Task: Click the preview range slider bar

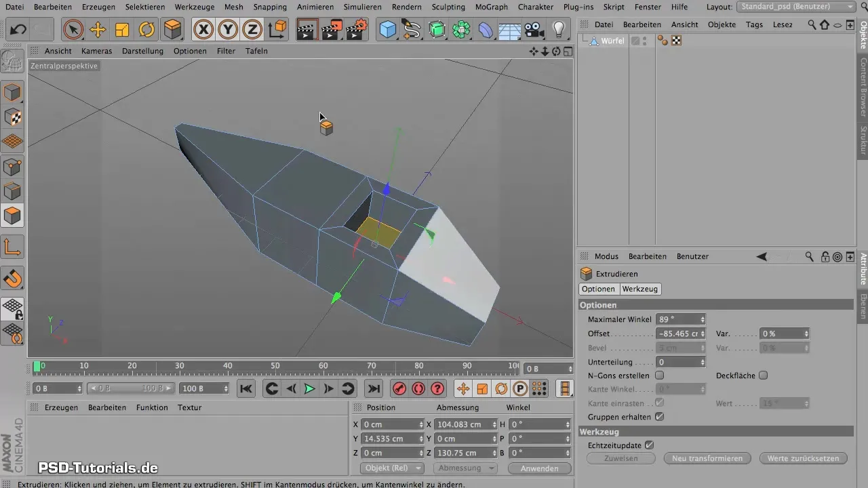Action: pos(132,388)
